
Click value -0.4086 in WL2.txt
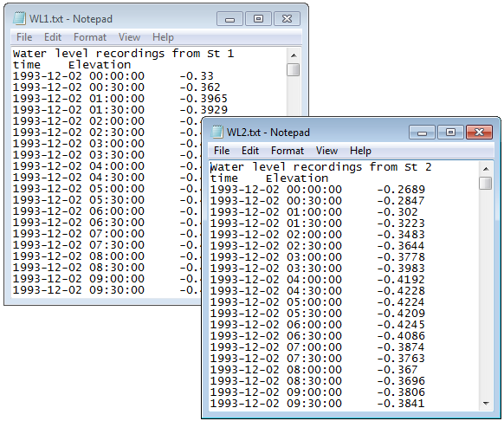click(x=401, y=336)
